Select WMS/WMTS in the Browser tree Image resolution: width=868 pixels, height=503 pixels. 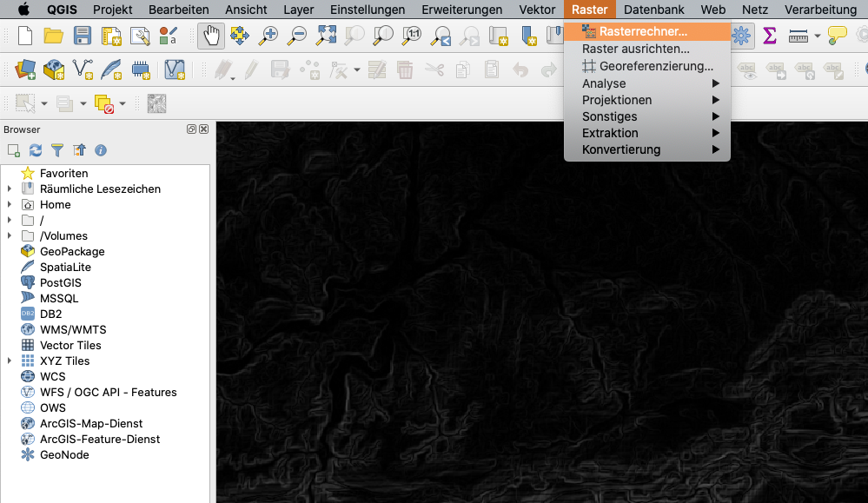(73, 330)
